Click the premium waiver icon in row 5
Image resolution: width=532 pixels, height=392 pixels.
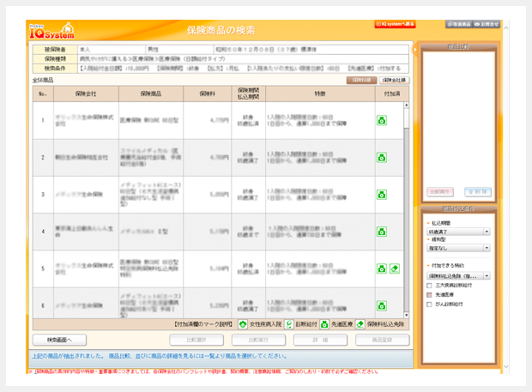click(x=395, y=268)
